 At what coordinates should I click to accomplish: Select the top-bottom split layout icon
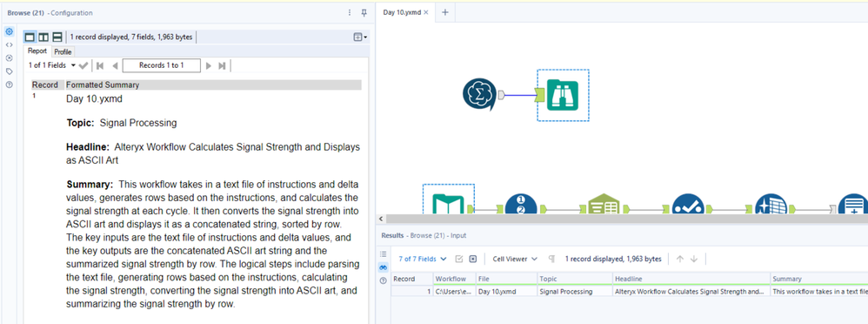point(57,37)
